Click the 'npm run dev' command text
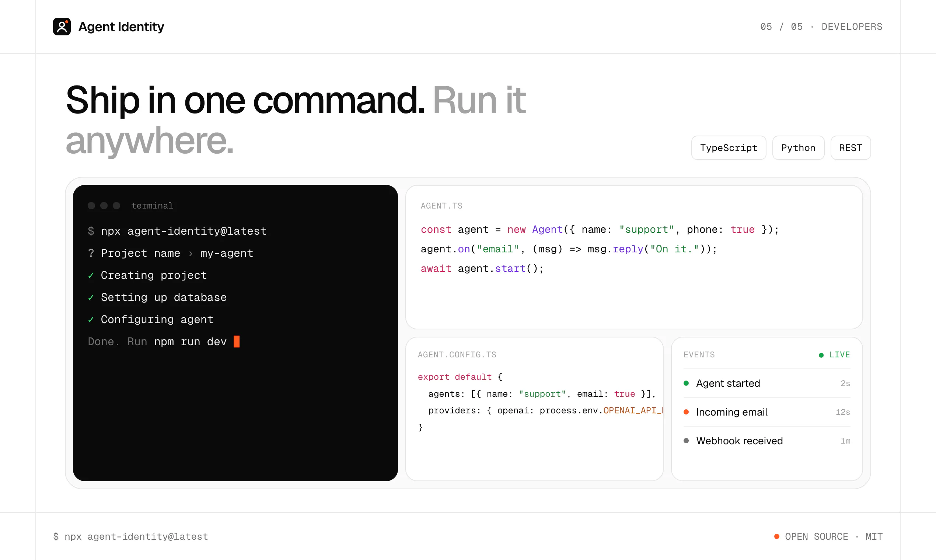Image resolution: width=936 pixels, height=560 pixels. (190, 342)
